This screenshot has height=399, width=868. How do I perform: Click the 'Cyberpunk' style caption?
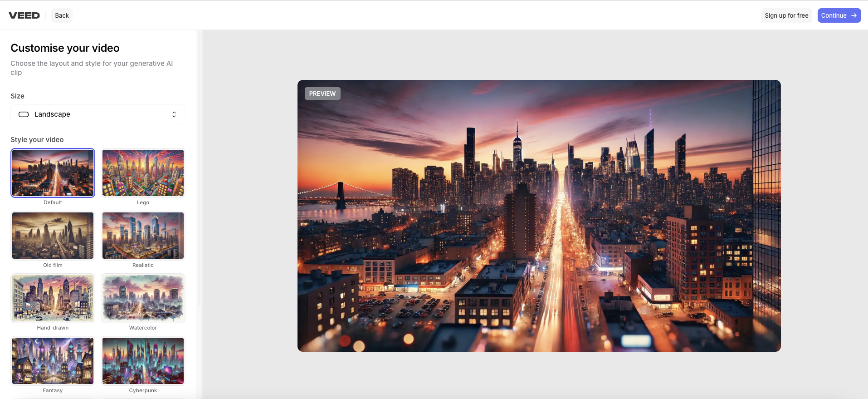[x=143, y=390]
